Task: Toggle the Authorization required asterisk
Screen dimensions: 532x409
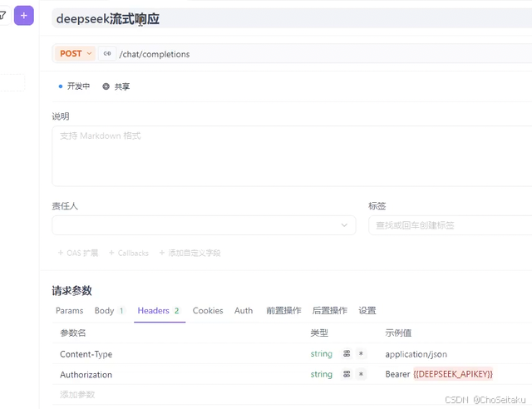Action: pyautogui.click(x=361, y=374)
